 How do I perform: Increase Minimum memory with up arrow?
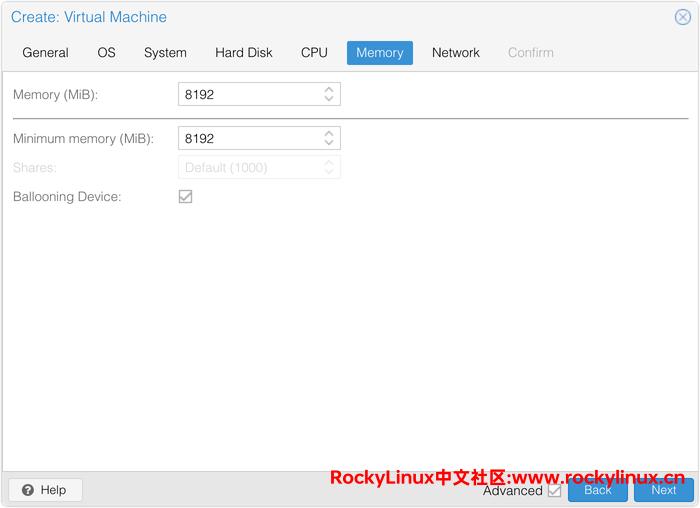[x=329, y=133]
